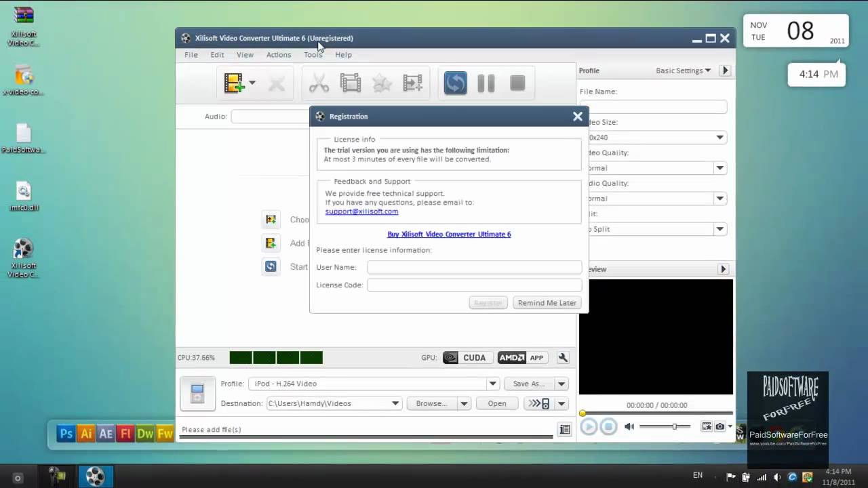Click the transfer-to-device arrows icon
This screenshot has height=488, width=868.
click(x=539, y=403)
